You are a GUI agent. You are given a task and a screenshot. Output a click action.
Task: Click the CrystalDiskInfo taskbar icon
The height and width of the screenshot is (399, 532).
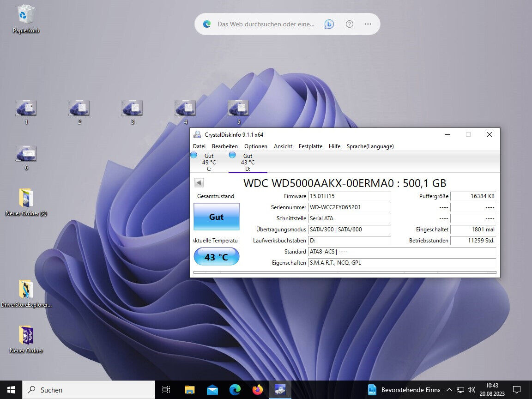click(x=280, y=390)
